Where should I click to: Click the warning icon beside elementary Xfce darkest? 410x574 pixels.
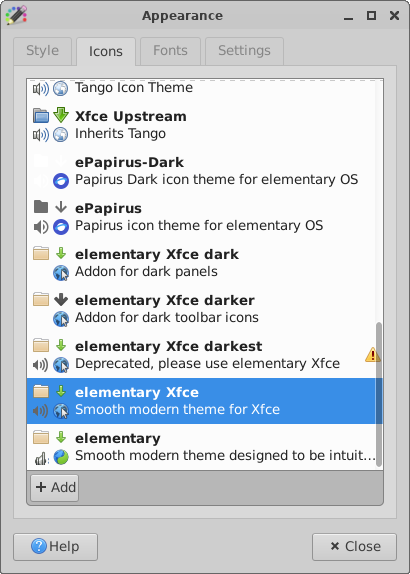click(x=373, y=355)
